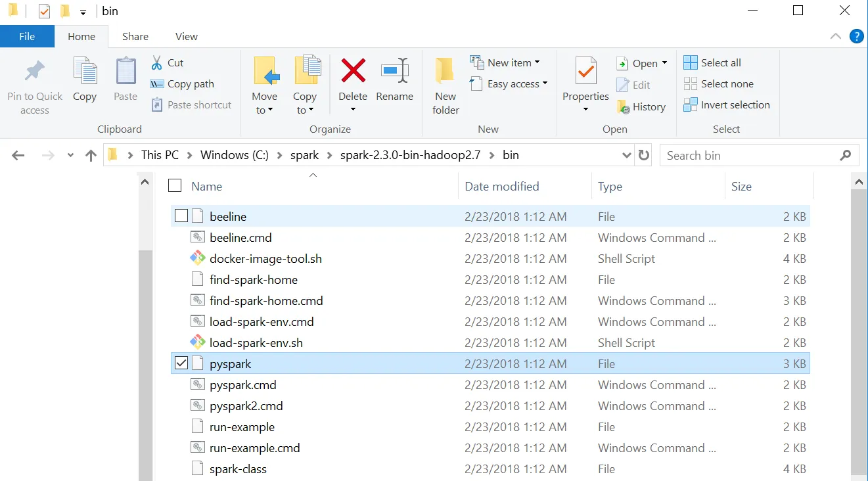The height and width of the screenshot is (481, 868).
Task: Click Properties icon in quick access toolbar
Action: point(44,11)
